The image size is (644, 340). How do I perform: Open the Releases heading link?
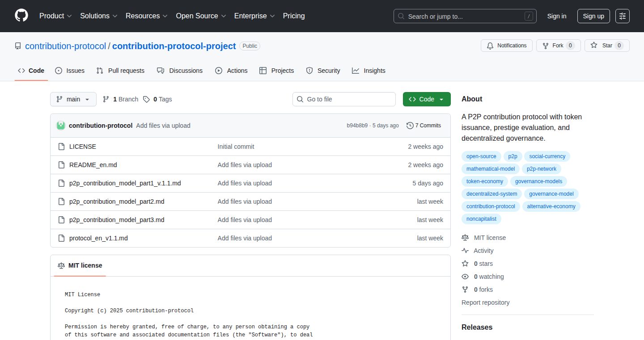pyautogui.click(x=477, y=327)
